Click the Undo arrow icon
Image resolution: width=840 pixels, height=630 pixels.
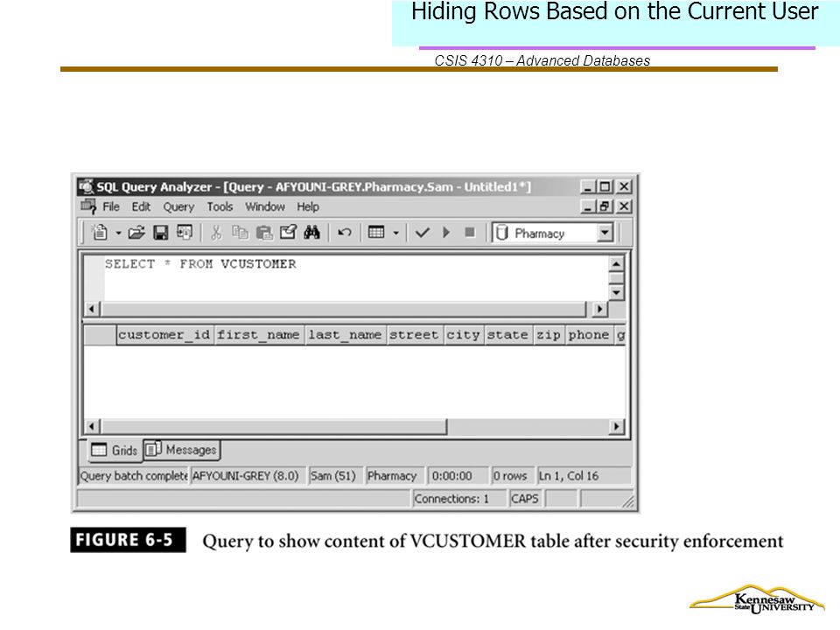[345, 233]
